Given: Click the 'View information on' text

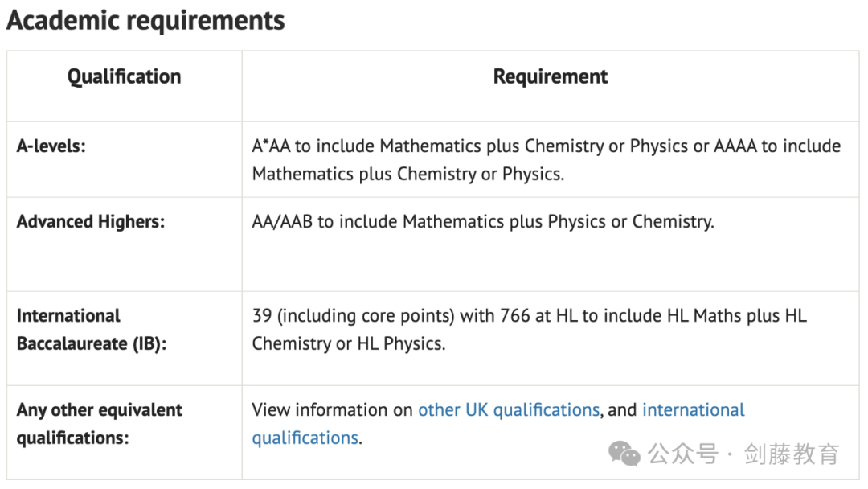Looking at the screenshot, I should [x=332, y=410].
